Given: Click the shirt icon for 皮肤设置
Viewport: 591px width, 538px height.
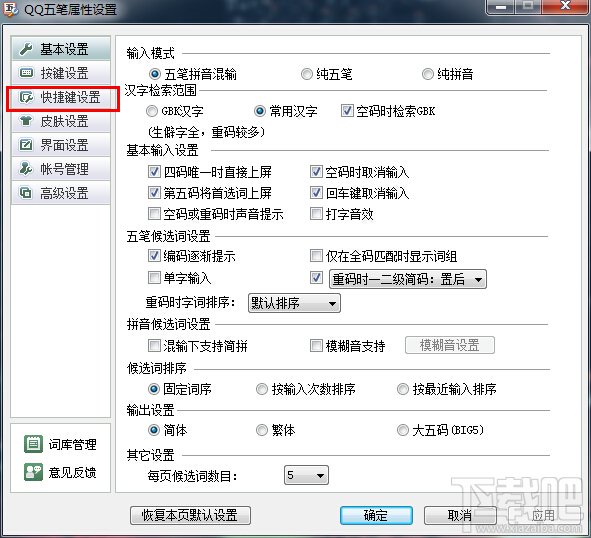Looking at the screenshot, I should click(x=26, y=121).
